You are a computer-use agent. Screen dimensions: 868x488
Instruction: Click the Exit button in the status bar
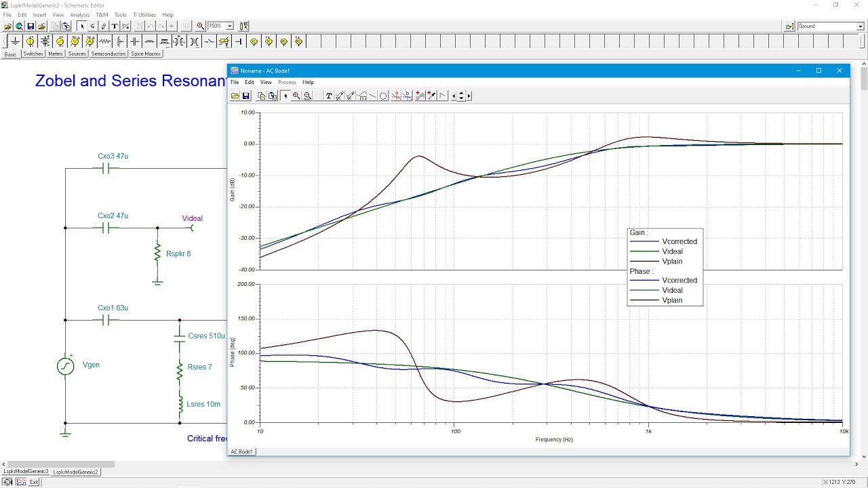[34, 482]
